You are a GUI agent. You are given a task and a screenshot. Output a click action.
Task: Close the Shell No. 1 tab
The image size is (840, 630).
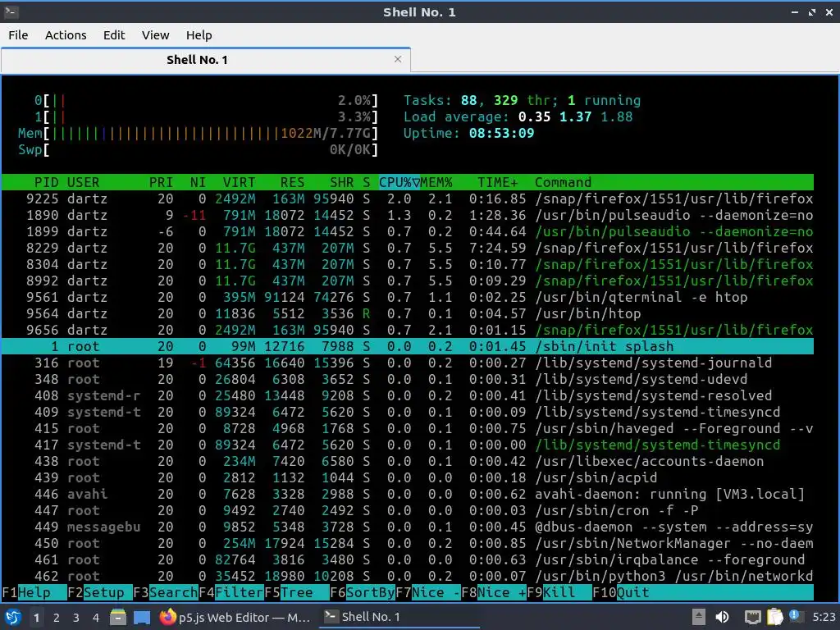click(398, 59)
